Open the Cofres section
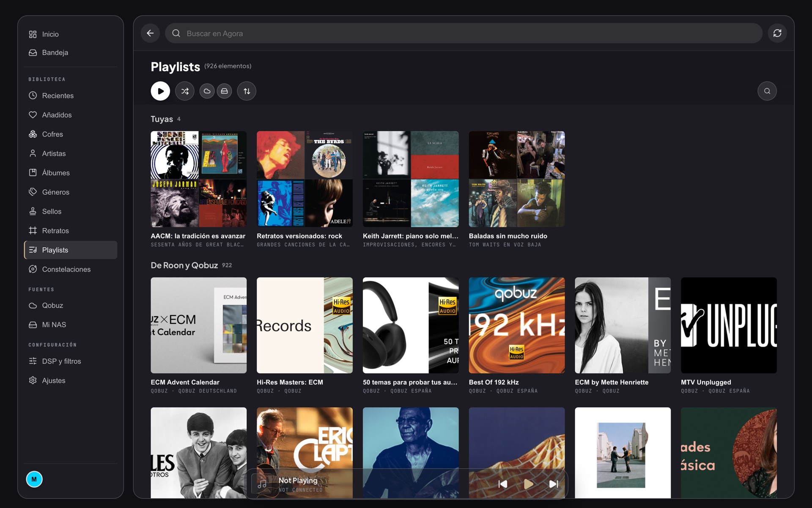This screenshot has height=508, width=812. [71, 134]
